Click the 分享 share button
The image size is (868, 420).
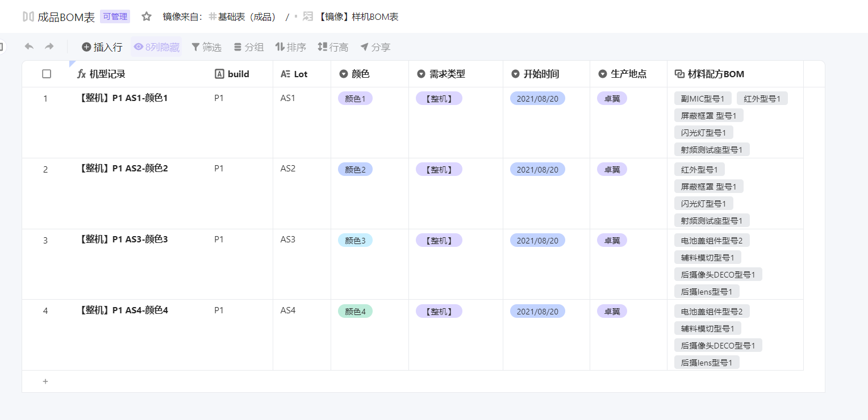tap(375, 47)
